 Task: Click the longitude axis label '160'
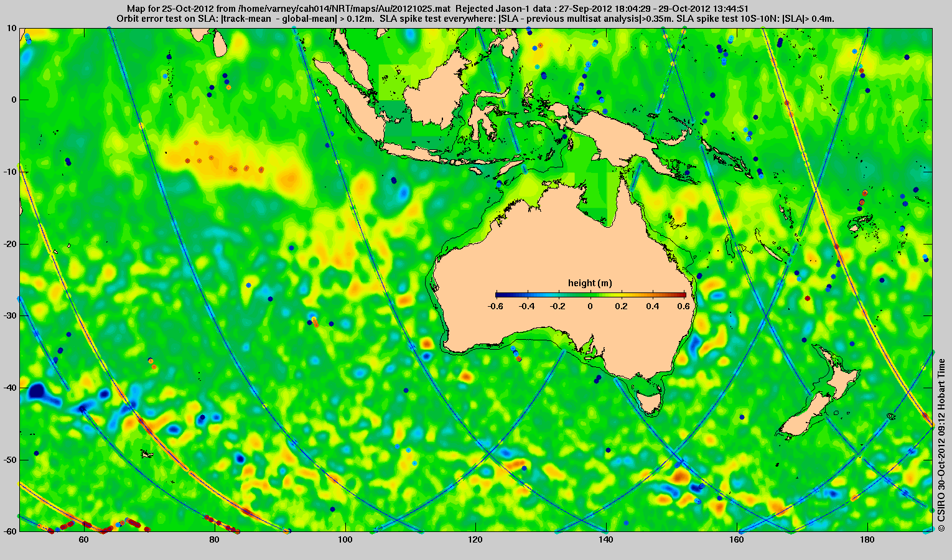point(737,539)
